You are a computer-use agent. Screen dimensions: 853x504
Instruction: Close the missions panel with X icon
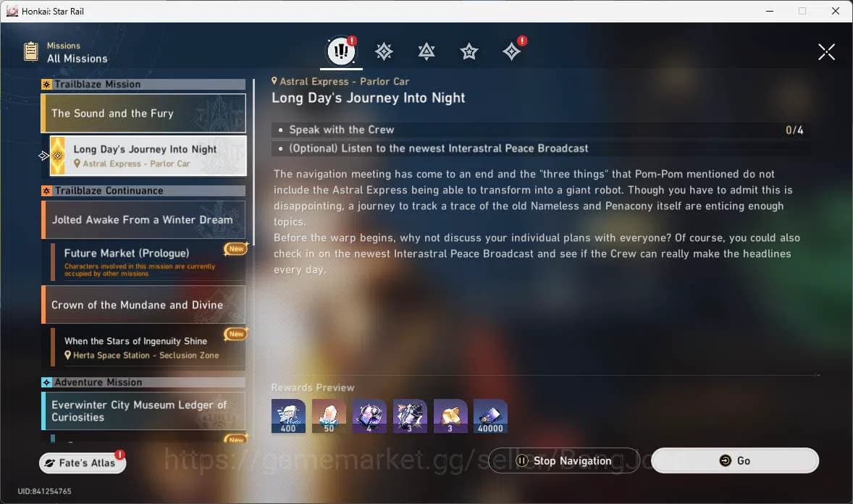point(826,52)
